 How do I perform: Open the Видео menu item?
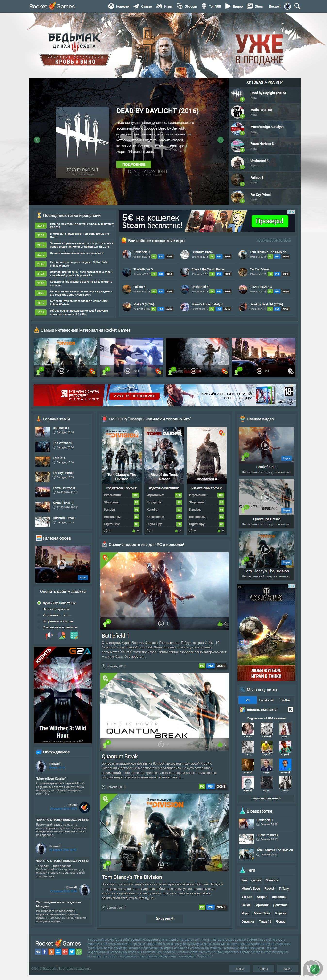point(234,6)
